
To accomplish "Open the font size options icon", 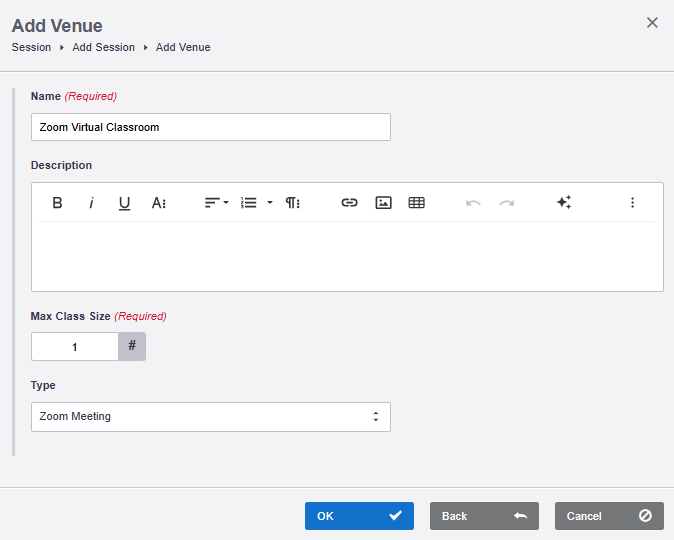I will 159,202.
